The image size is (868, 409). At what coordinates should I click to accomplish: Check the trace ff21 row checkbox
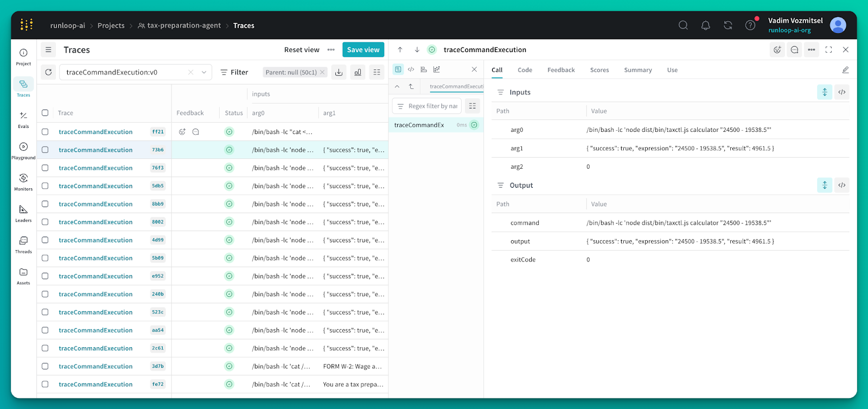45,132
